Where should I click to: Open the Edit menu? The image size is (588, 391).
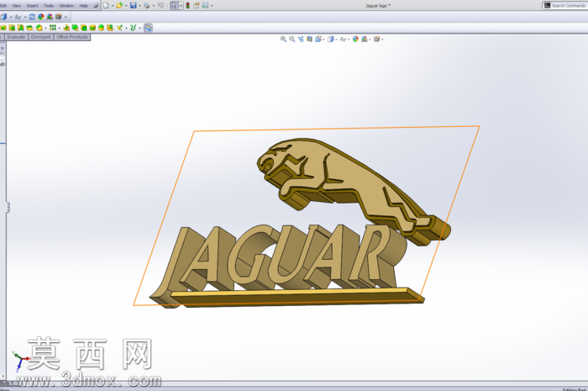pos(3,6)
